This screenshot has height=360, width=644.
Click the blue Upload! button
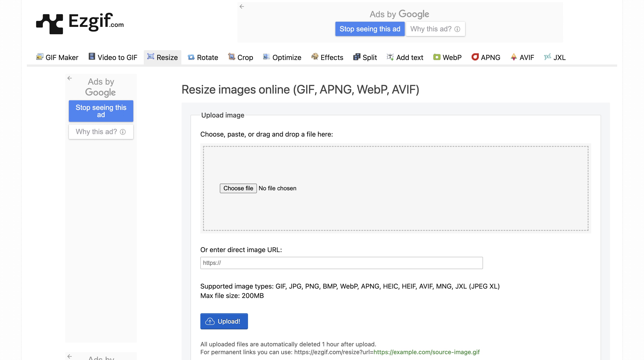click(224, 321)
